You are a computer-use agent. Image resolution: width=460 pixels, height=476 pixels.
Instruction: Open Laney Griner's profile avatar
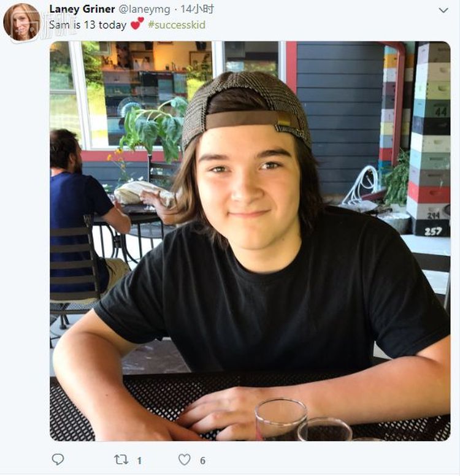22,21
